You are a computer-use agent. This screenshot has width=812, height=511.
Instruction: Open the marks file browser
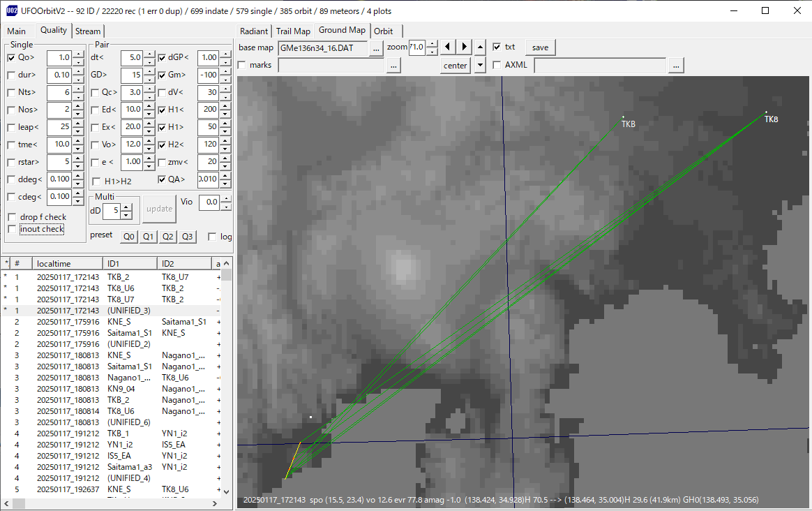pos(393,65)
